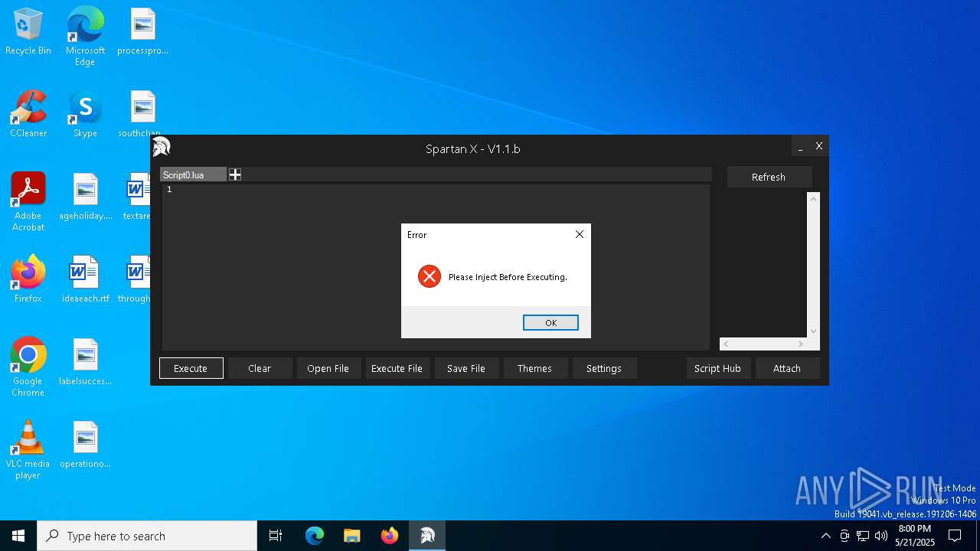Image resolution: width=980 pixels, height=551 pixels.
Task: Open Task View on taskbar
Action: point(276,536)
